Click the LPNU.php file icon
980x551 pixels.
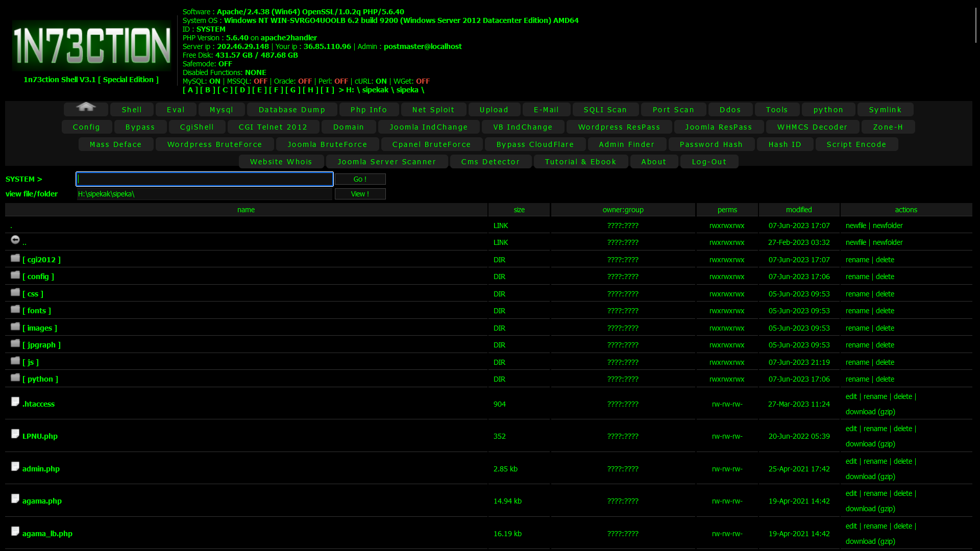coord(15,434)
